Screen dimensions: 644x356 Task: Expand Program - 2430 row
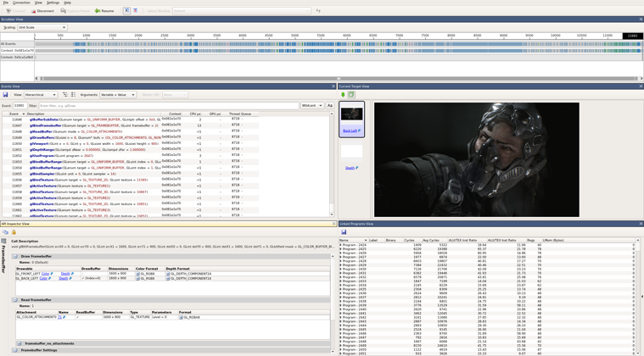340,269
